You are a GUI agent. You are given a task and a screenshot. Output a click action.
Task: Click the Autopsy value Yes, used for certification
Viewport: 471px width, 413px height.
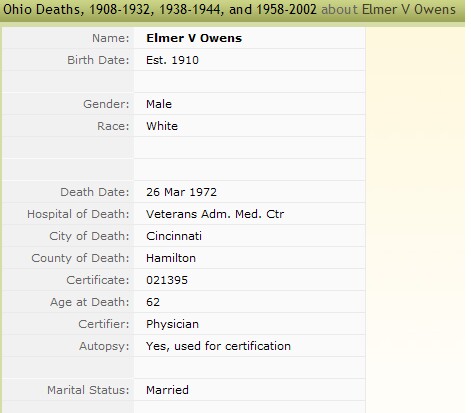[x=218, y=346]
